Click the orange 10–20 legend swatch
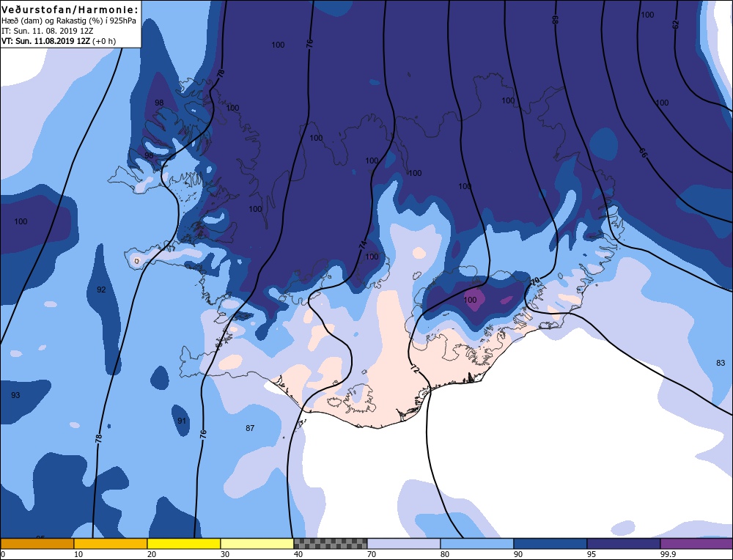This screenshot has height=560, width=733. [111, 543]
